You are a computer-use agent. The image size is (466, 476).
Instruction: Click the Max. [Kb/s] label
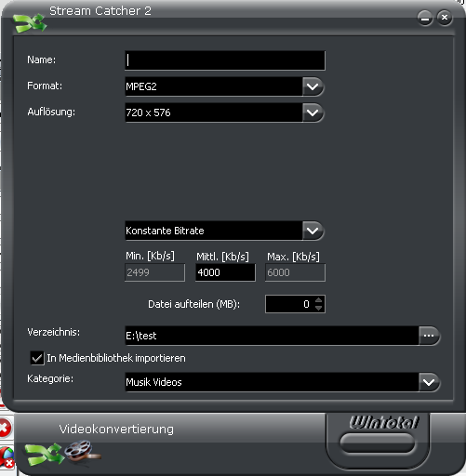[x=293, y=257]
